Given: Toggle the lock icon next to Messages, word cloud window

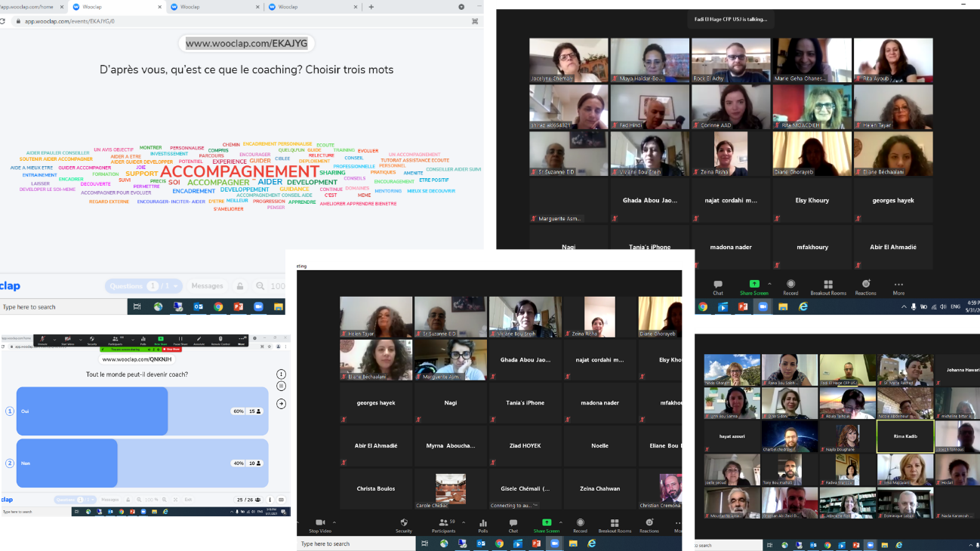Looking at the screenshot, I should 240,286.
